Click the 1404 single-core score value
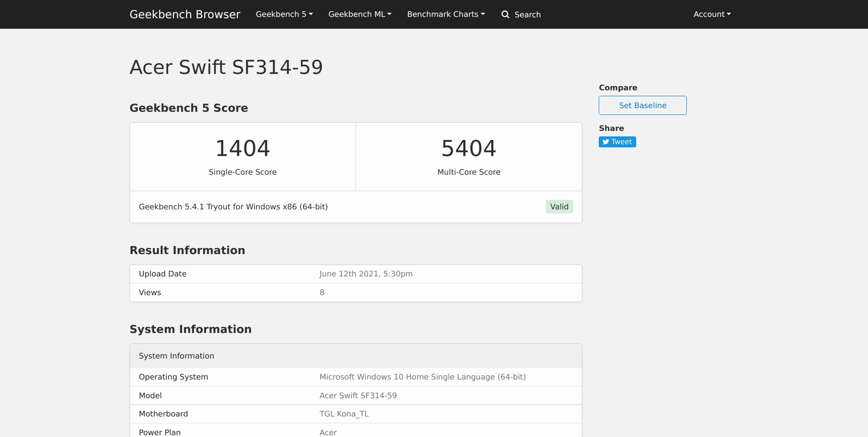 point(243,148)
